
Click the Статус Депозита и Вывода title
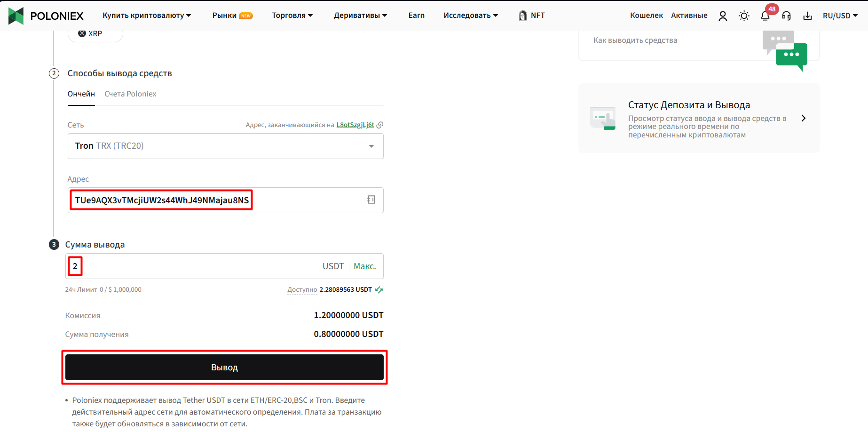click(689, 105)
